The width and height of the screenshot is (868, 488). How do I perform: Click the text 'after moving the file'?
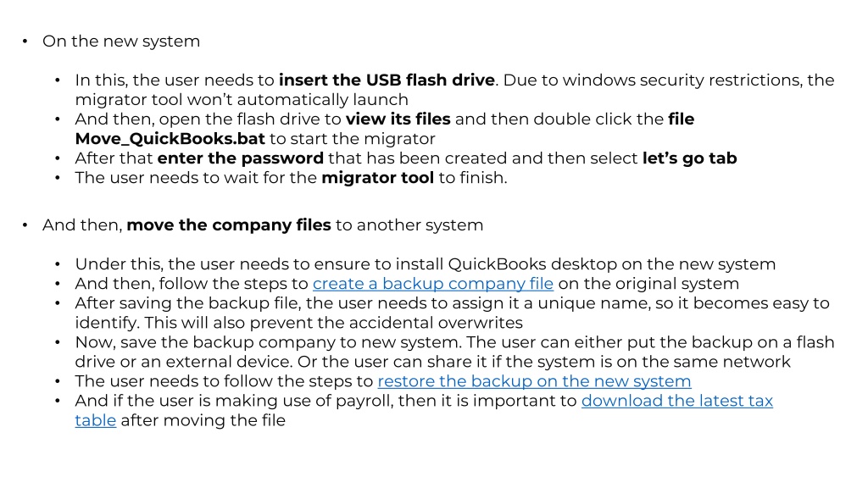click(x=203, y=420)
